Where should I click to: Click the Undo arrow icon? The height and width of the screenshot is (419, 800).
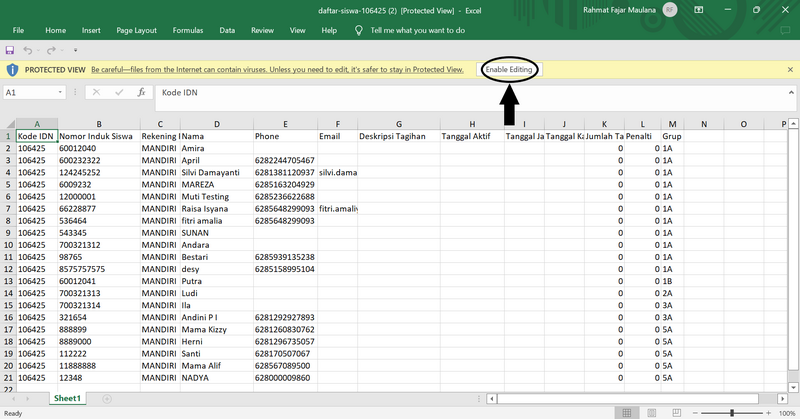pyautogui.click(x=28, y=50)
